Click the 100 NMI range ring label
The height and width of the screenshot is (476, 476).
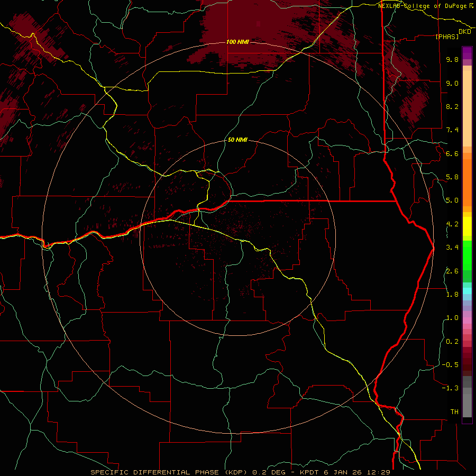237,42
